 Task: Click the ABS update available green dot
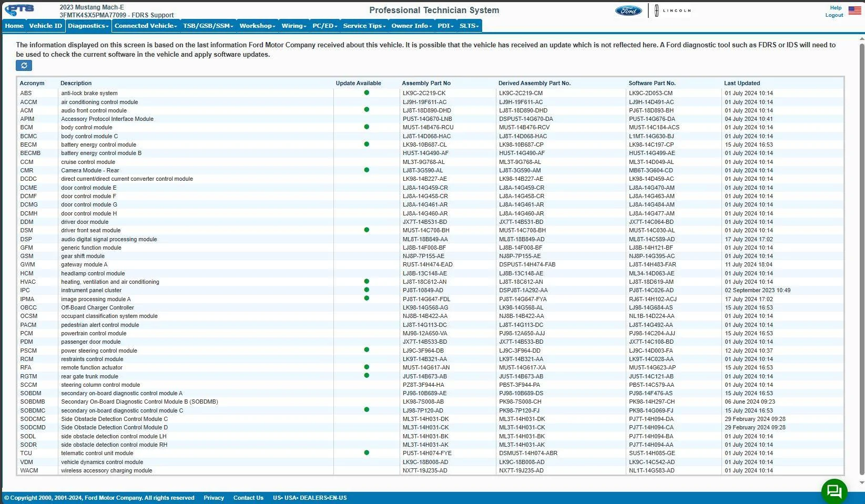coord(367,92)
